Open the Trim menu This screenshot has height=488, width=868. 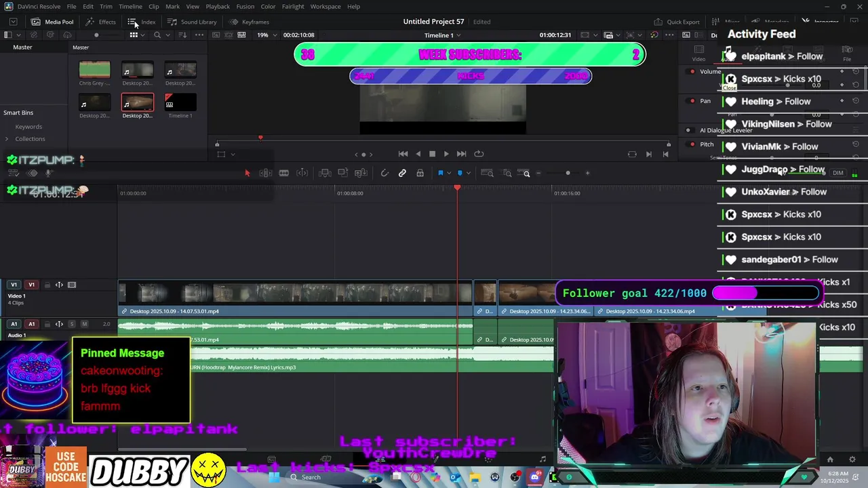106,7
